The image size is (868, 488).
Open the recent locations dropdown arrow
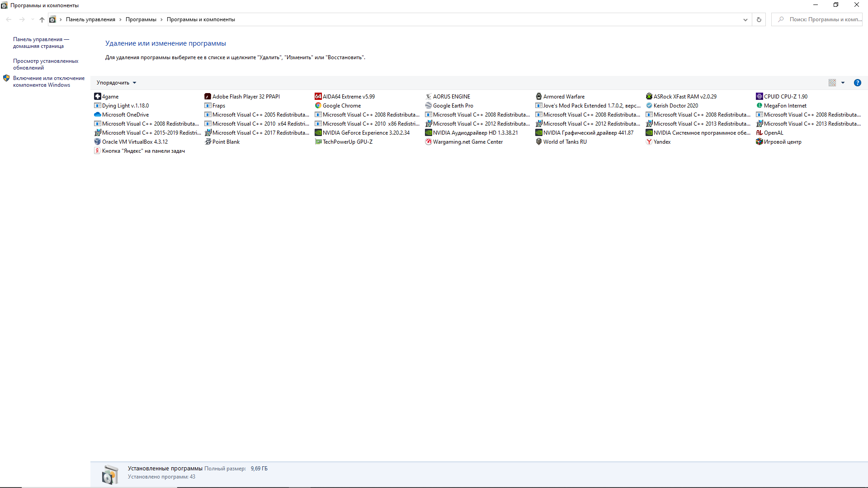point(33,19)
